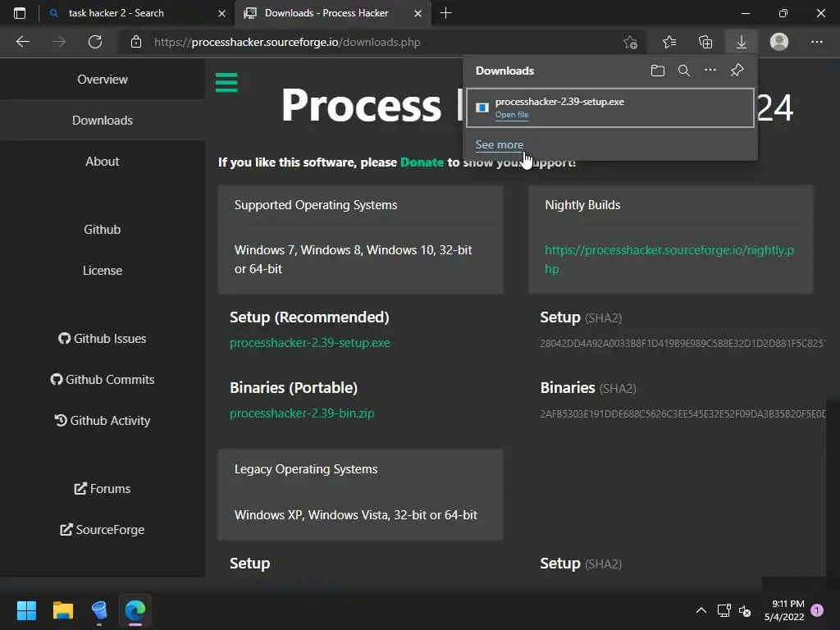This screenshot has height=630, width=840.
Task: Add this page to favorites
Action: 630,42
